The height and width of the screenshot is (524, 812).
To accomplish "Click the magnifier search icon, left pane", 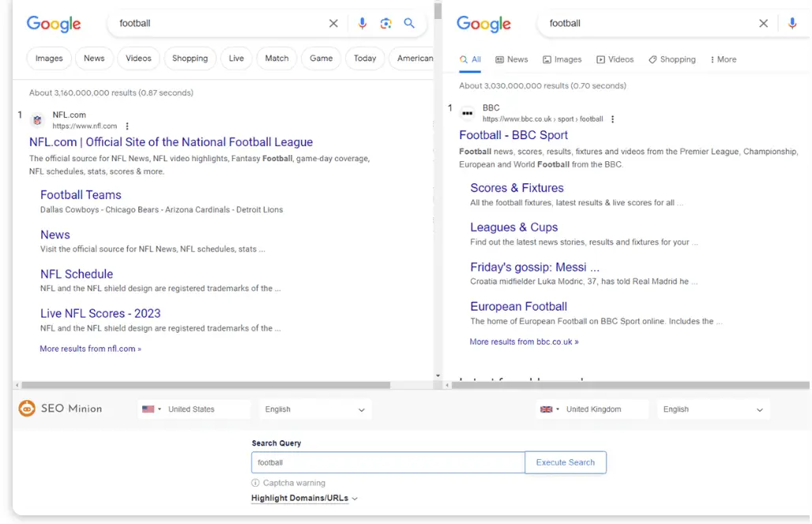I will pos(409,24).
